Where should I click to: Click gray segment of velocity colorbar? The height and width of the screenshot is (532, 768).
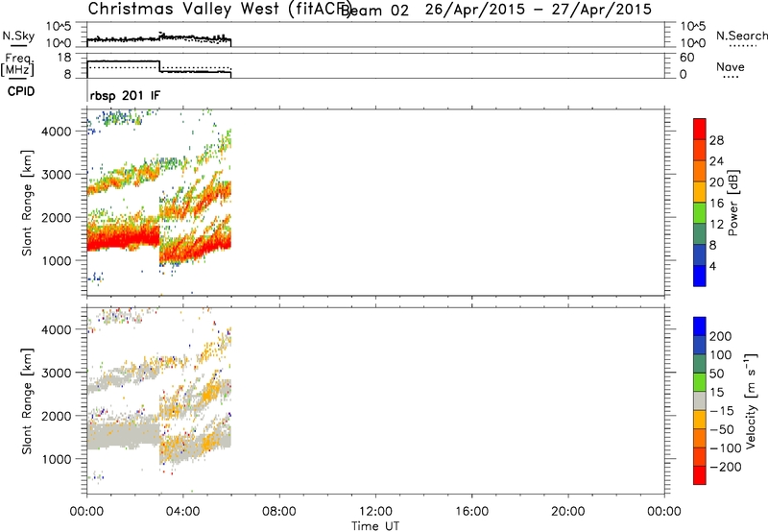(700, 400)
